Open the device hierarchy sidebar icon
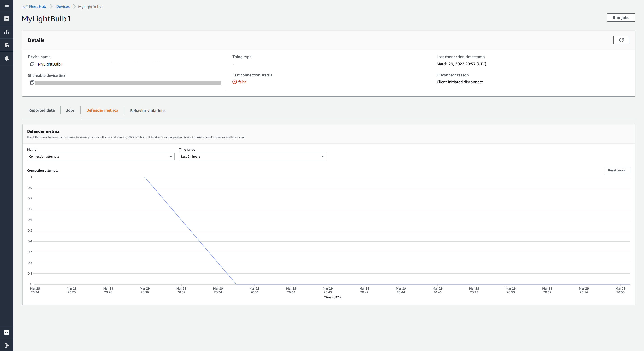The width and height of the screenshot is (644, 351). tap(7, 32)
